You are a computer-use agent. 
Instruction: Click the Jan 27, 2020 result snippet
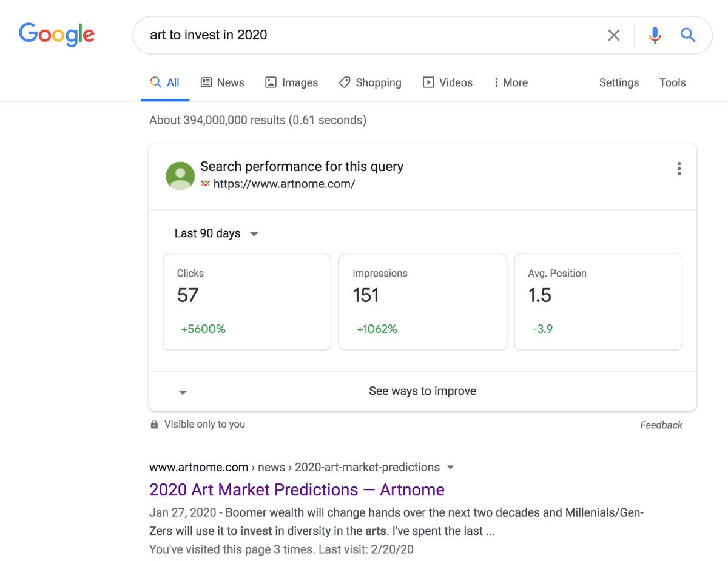(x=396, y=522)
